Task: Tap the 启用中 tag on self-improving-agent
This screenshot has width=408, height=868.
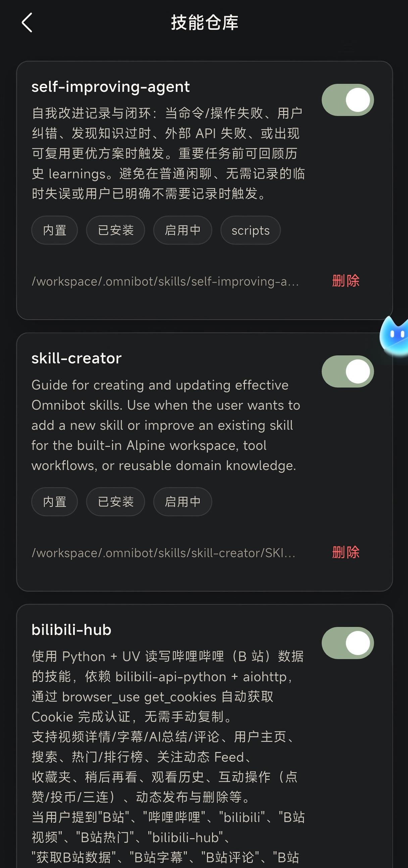Action: click(183, 230)
